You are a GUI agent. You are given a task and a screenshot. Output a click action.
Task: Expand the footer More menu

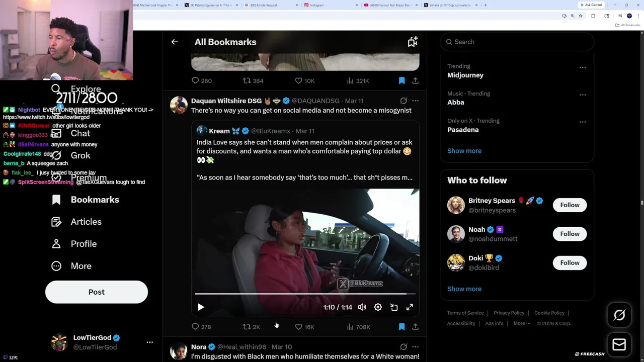coord(522,323)
